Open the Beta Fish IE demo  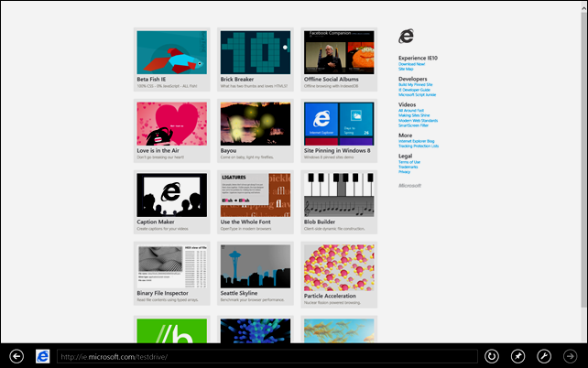pos(172,60)
